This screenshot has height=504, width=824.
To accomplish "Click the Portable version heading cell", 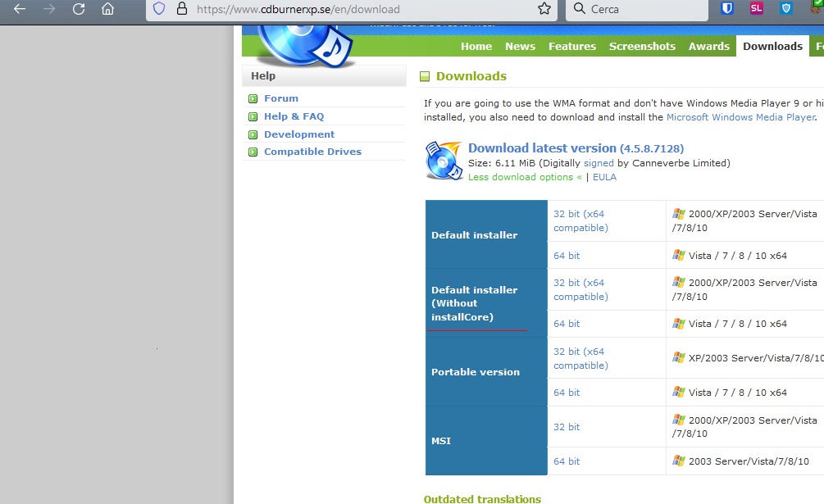I will (486, 372).
